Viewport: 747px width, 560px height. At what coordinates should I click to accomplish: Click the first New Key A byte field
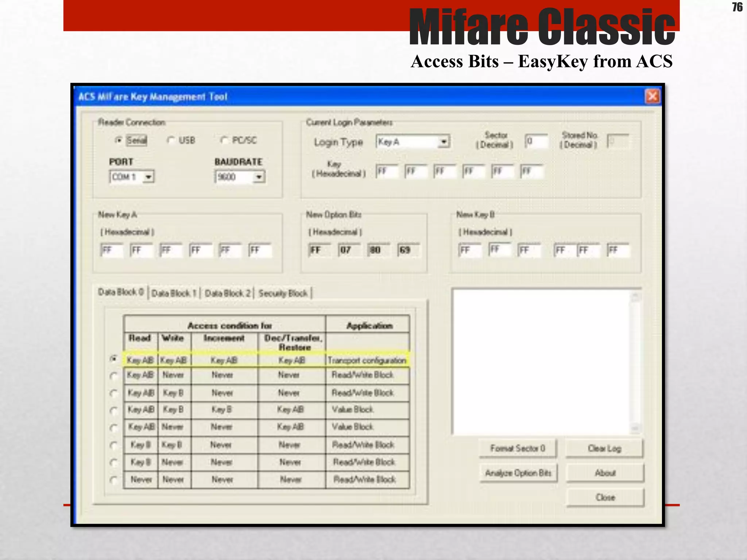[x=112, y=250]
